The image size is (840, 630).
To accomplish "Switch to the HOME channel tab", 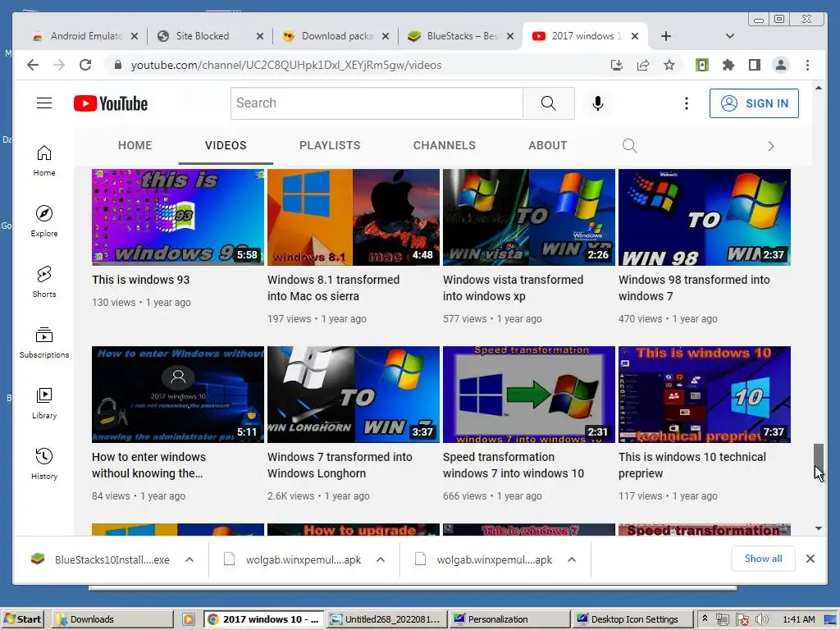I will coord(135,145).
